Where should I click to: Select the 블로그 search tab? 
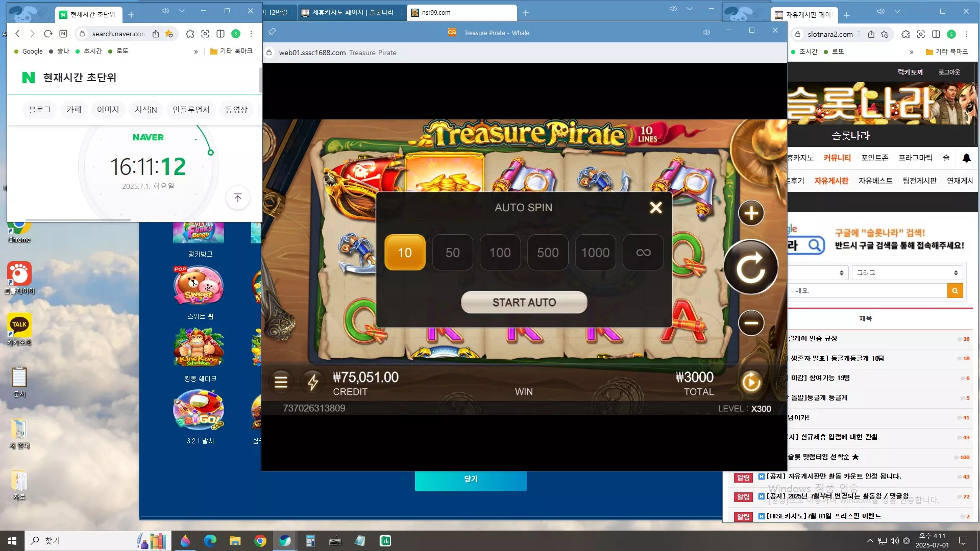[x=40, y=110]
